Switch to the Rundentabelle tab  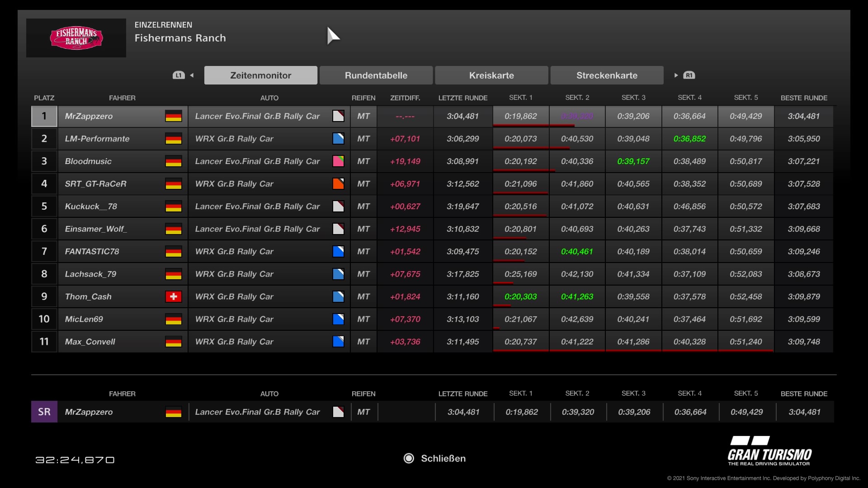(376, 75)
